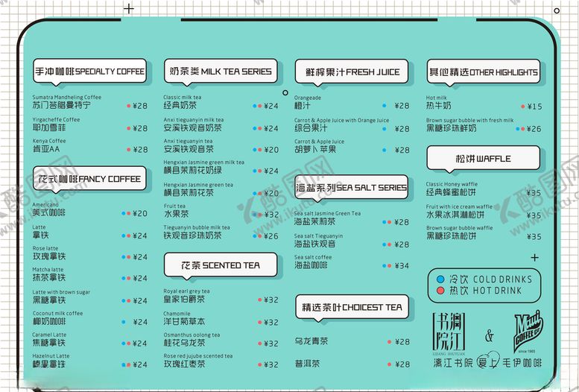Select the Milk Tea Series header bubble
This screenshot has width=579, height=392.
pos(221,71)
